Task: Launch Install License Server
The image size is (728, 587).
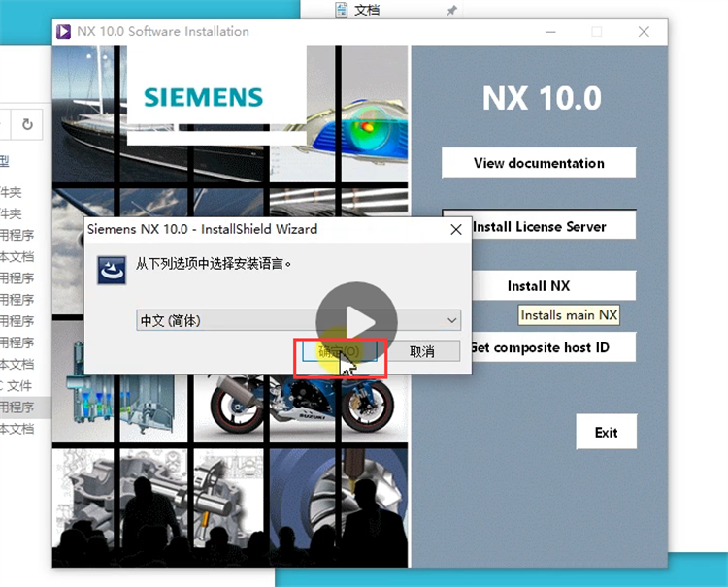Action: click(x=553, y=226)
